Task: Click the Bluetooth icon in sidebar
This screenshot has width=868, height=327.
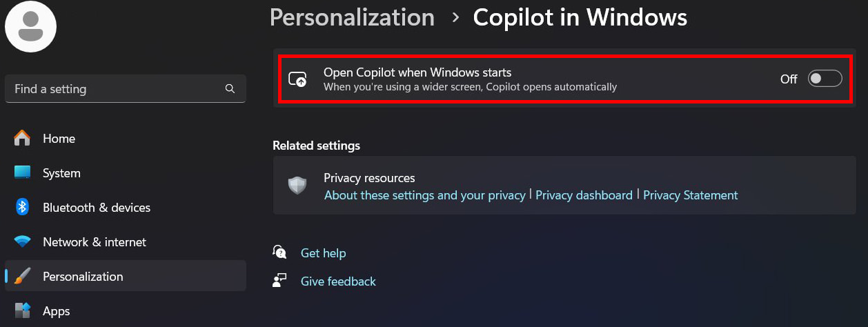Action: point(22,207)
